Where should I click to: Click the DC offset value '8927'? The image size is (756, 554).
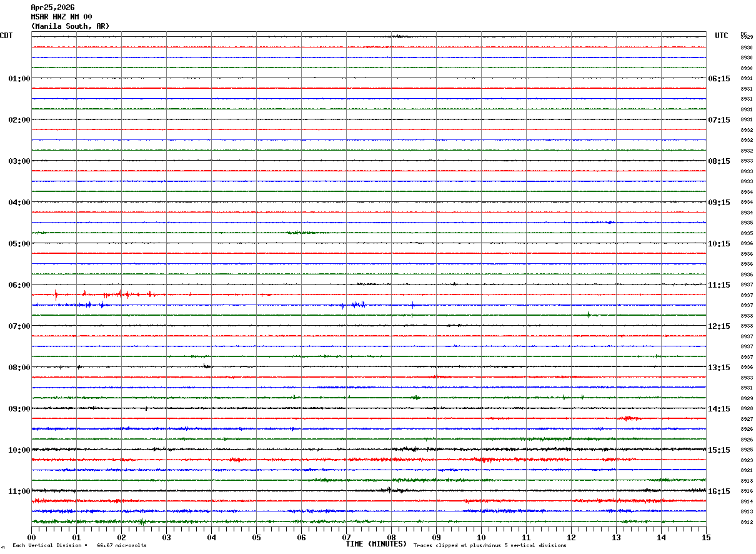point(747,419)
